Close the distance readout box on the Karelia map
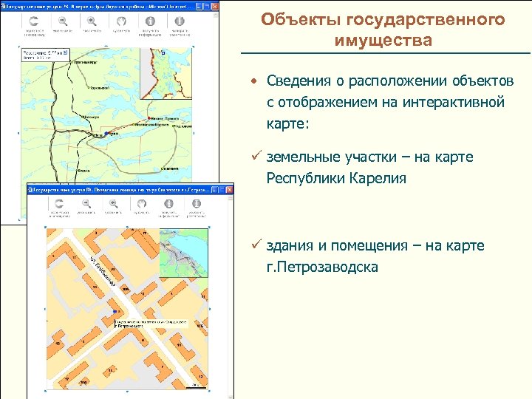Viewport: 532px width, 399px height. [x=66, y=52]
